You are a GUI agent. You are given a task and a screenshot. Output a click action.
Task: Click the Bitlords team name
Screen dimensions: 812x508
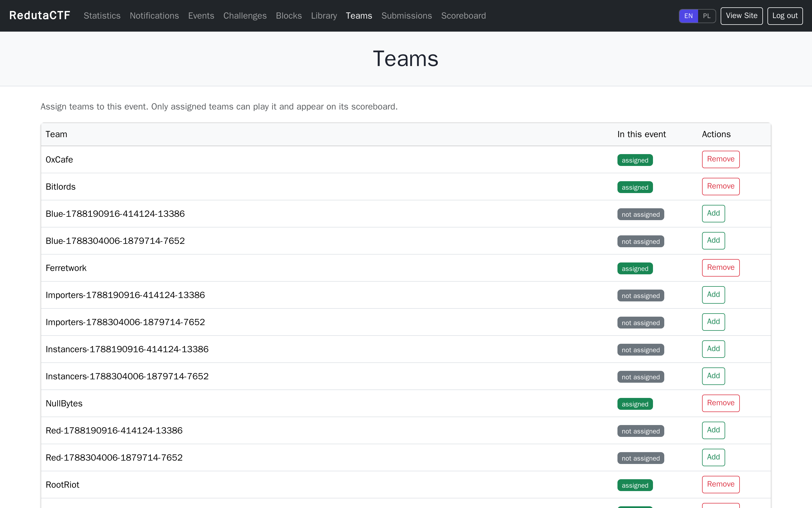(61, 187)
